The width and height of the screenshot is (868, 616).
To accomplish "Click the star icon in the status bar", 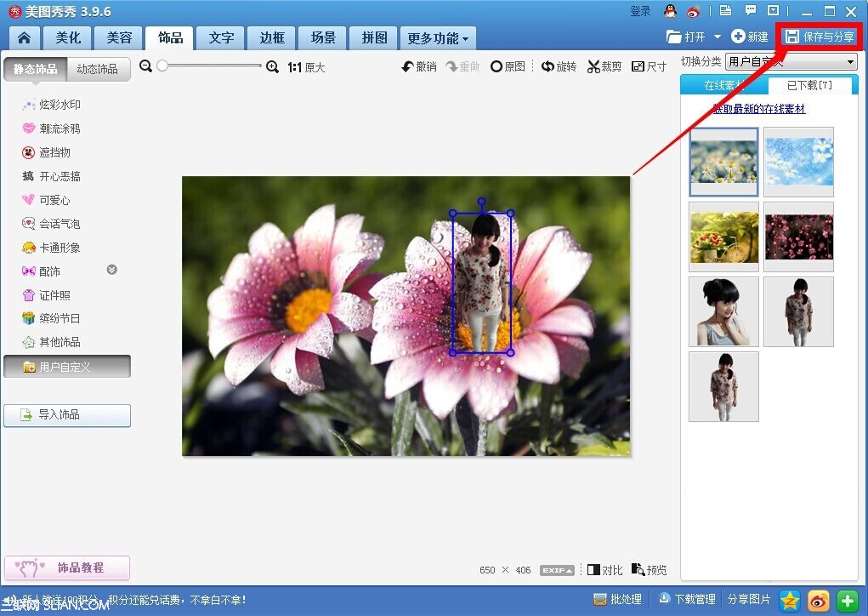I will (x=790, y=601).
